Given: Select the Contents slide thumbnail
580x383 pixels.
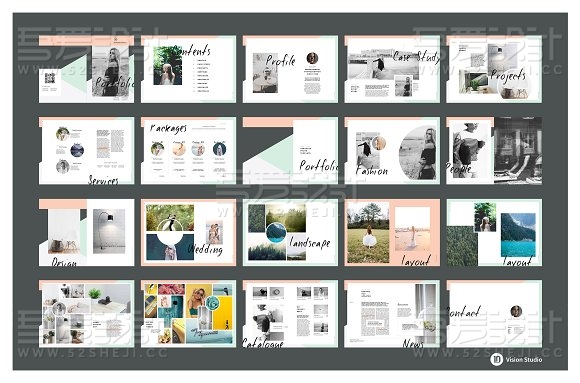Looking at the screenshot, I should point(188,69).
